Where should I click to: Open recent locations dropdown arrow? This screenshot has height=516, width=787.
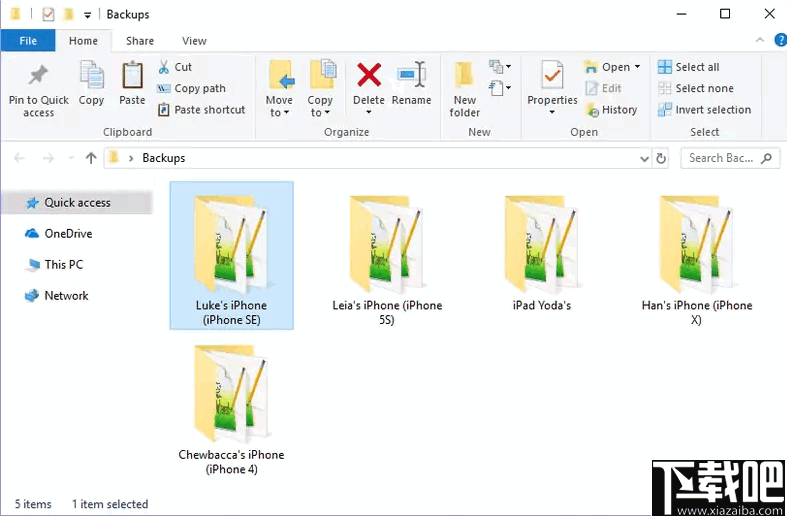coord(71,158)
